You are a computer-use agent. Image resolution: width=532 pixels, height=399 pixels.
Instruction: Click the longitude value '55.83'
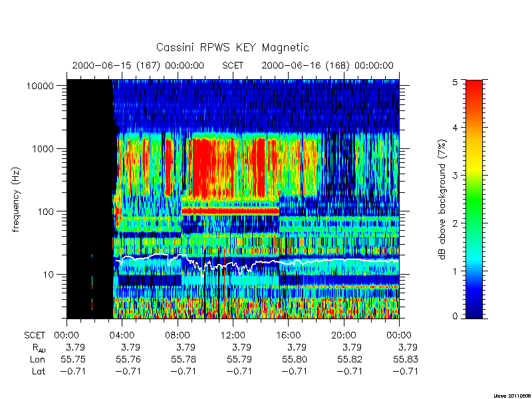click(x=406, y=359)
